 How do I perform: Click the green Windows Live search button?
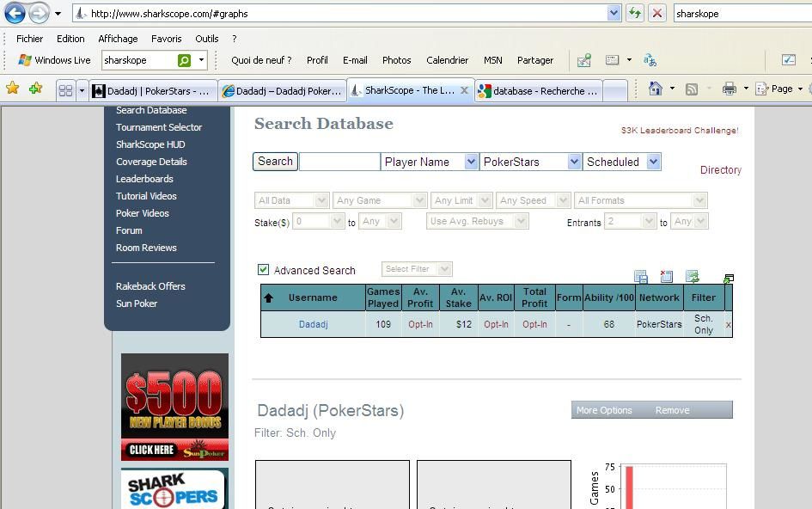[185, 60]
